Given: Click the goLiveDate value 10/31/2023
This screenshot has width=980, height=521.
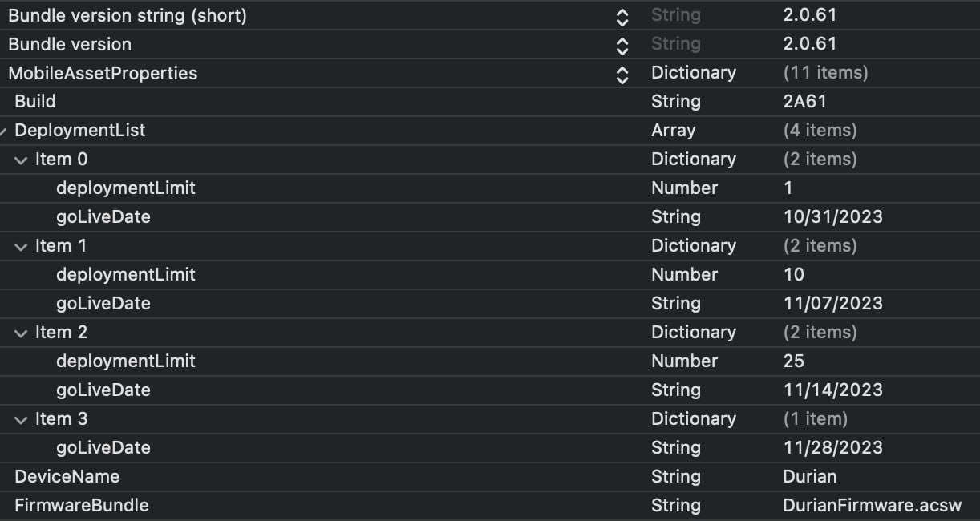Looking at the screenshot, I should tap(832, 217).
